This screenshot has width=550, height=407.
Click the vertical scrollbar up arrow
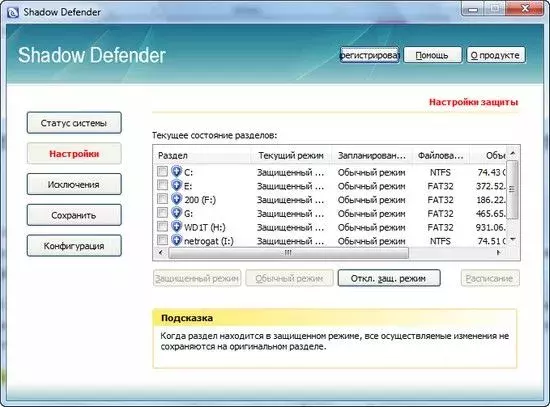(x=512, y=153)
